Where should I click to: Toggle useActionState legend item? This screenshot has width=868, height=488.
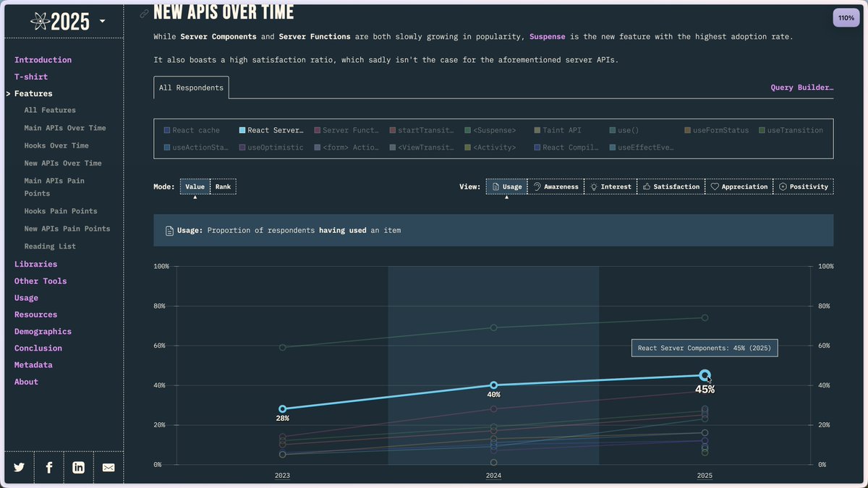(196, 147)
